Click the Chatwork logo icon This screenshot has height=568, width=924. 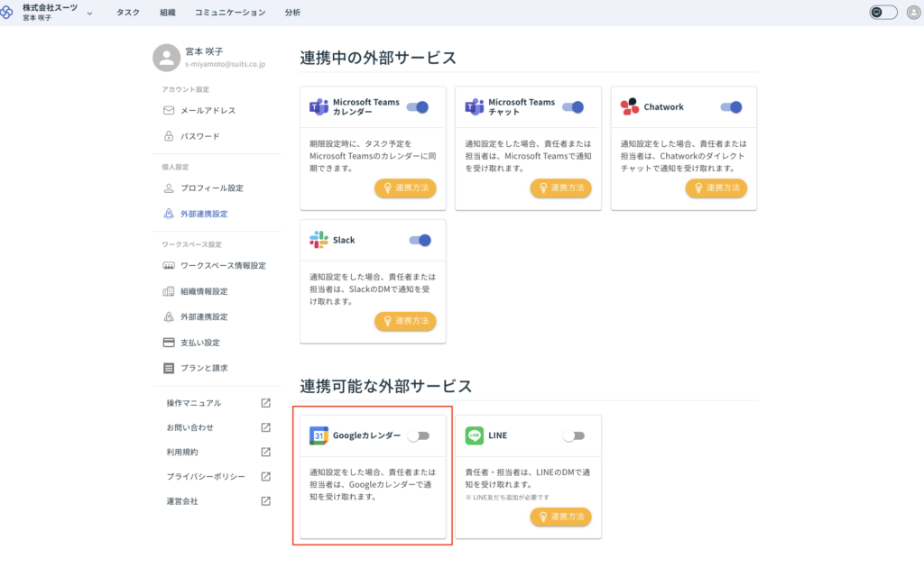click(630, 106)
